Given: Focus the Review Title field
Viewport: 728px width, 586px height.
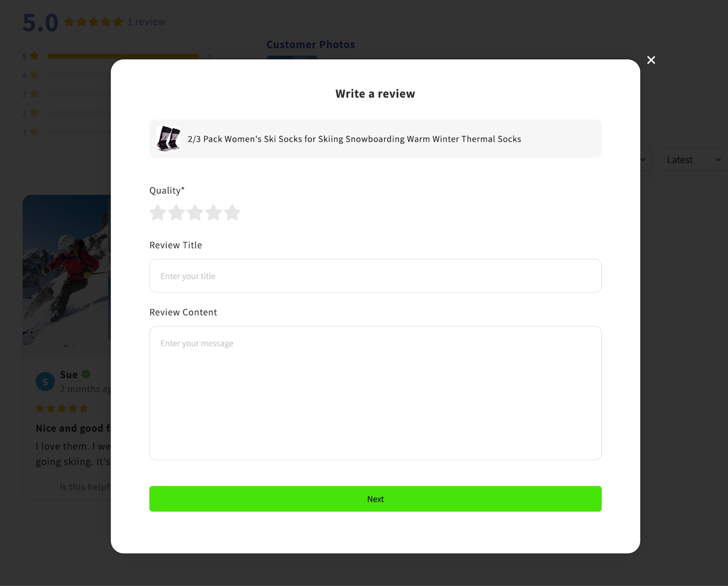Looking at the screenshot, I should click(375, 276).
